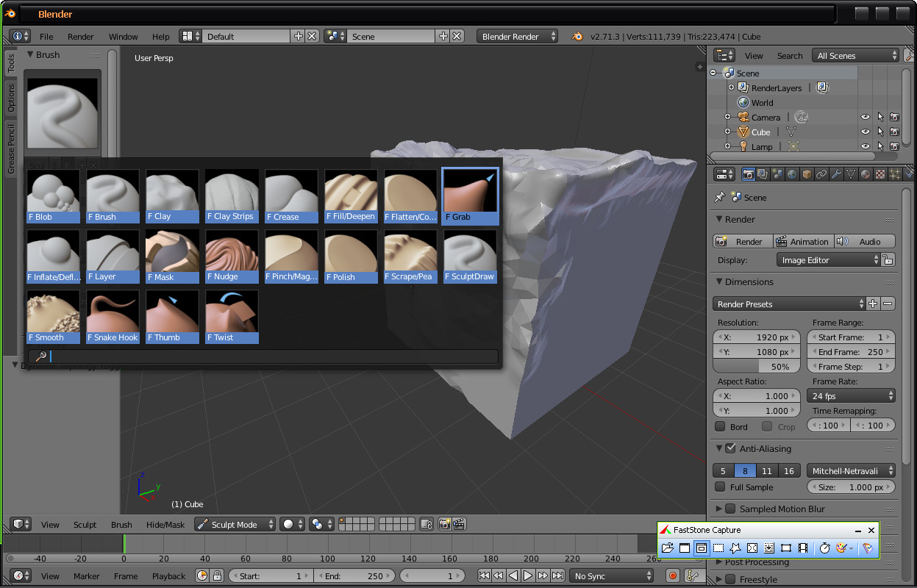The height and width of the screenshot is (588, 917).
Task: Open the Modifiers wrench tab
Action: (836, 174)
